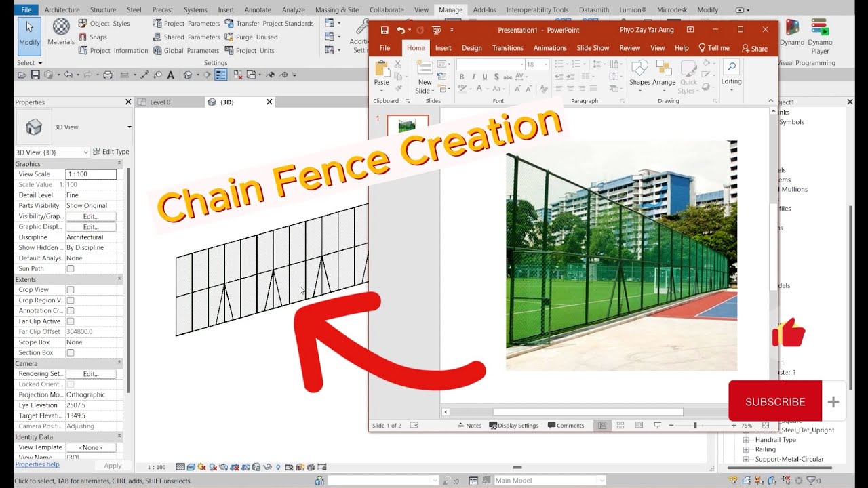Viewport: 868px width, 488px height.
Task: Toggle Annotation Crop checkbox
Action: coord(71,310)
